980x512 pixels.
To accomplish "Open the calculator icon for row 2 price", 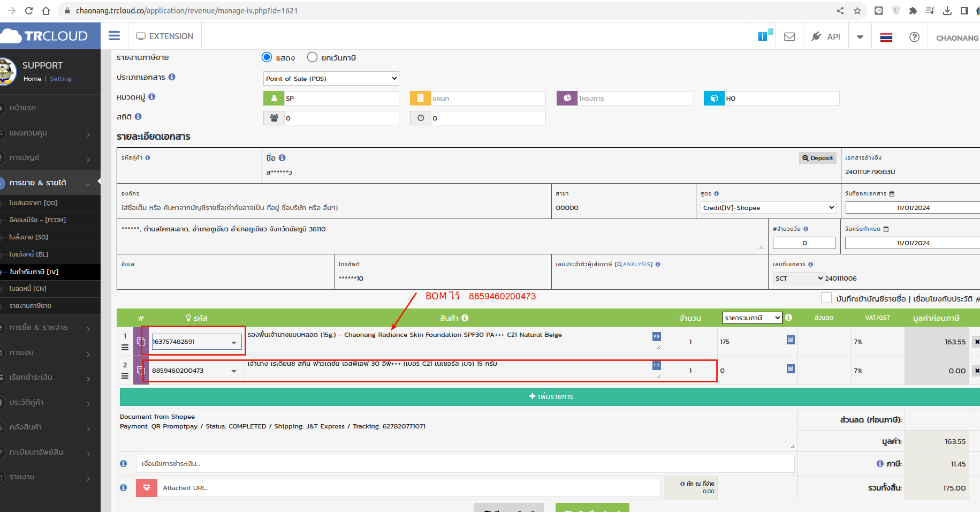I will click(x=791, y=368).
